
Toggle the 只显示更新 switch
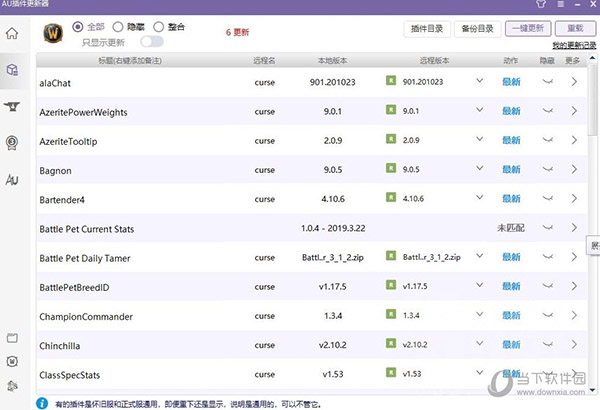(x=152, y=41)
